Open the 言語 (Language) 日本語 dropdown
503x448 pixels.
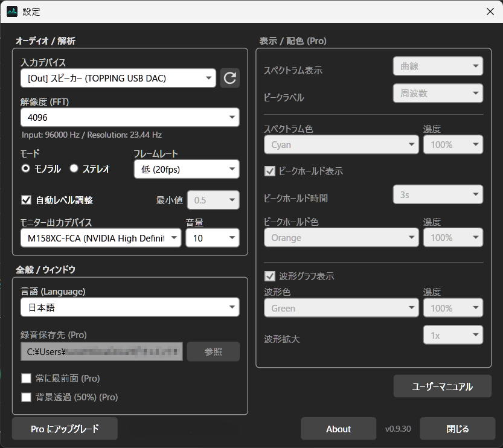pyautogui.click(x=130, y=307)
